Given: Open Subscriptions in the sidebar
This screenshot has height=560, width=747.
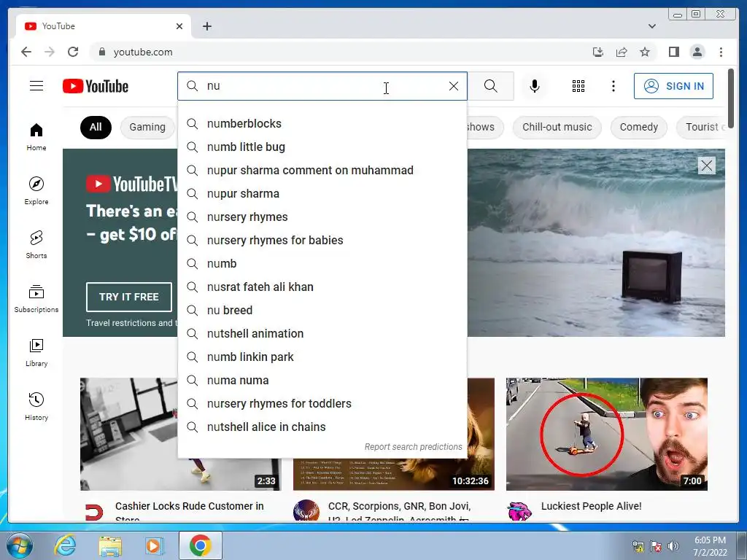Looking at the screenshot, I should (x=36, y=298).
